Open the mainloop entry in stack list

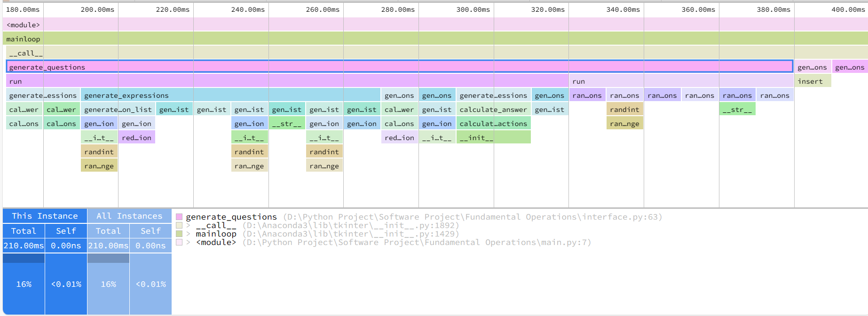pyautogui.click(x=216, y=234)
